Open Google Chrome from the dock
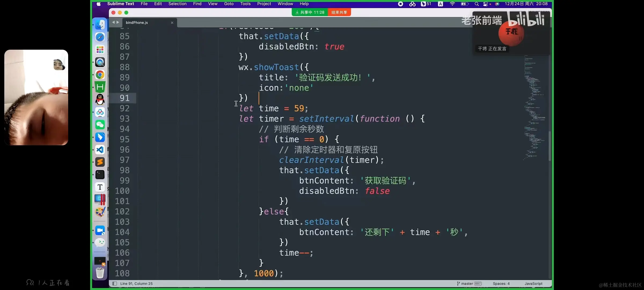Screen dimensions: 644x290 pyautogui.click(x=100, y=75)
